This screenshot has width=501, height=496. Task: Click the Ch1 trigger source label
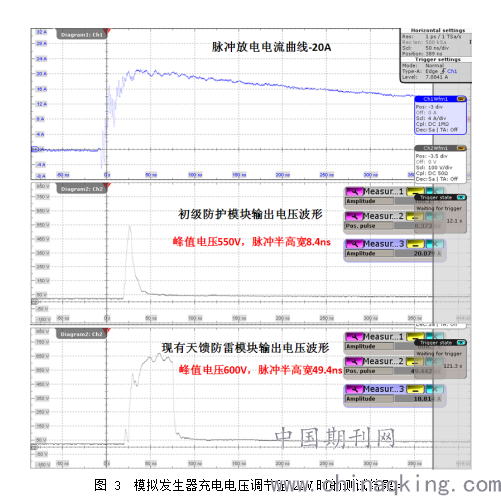pos(452,71)
